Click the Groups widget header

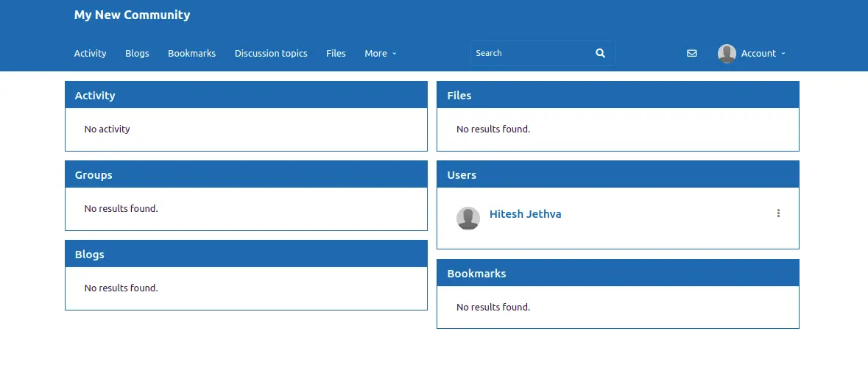pos(247,174)
